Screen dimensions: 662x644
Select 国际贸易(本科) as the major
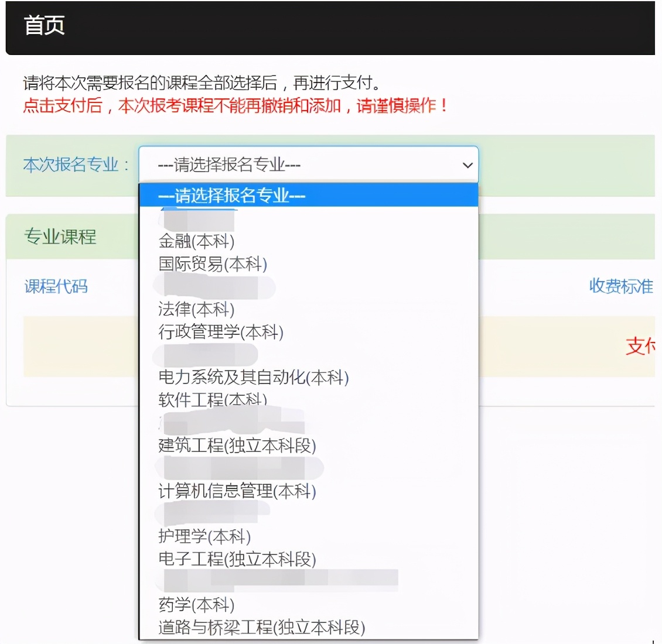click(x=211, y=264)
